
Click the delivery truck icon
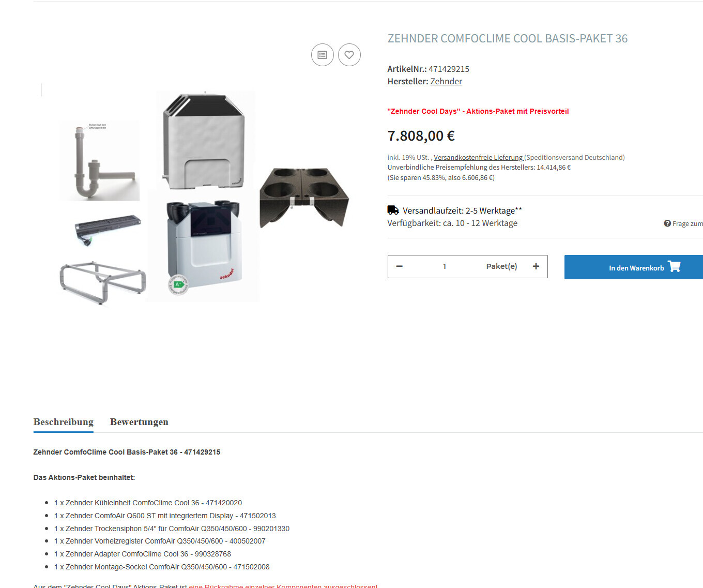click(393, 210)
